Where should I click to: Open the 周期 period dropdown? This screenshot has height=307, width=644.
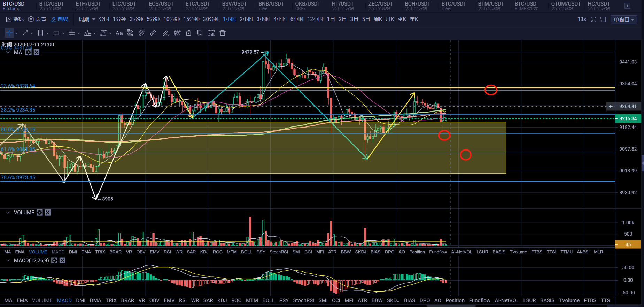click(x=87, y=20)
